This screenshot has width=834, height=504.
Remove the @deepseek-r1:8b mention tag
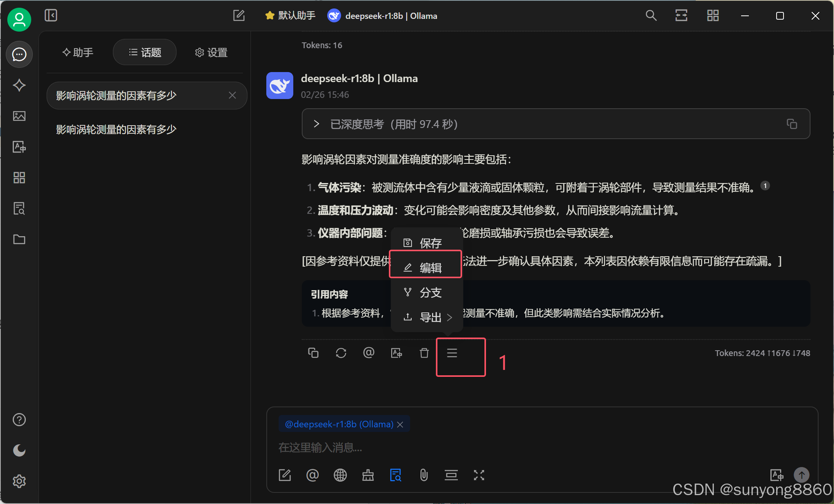point(400,424)
